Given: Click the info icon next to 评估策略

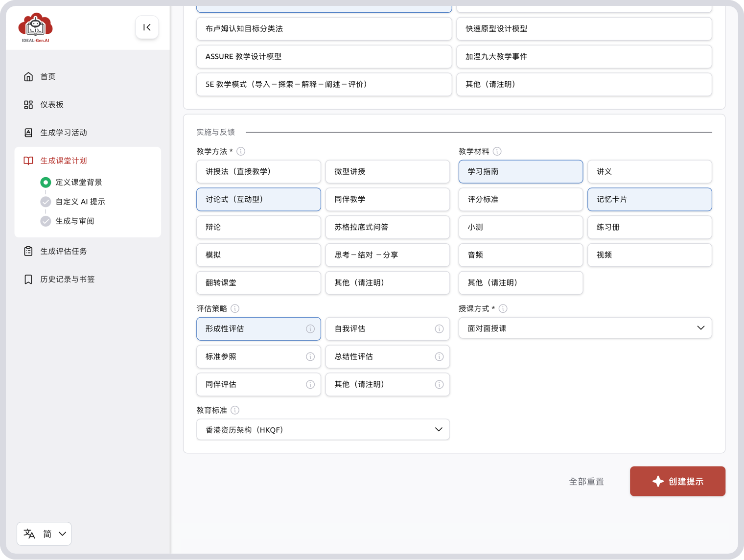Looking at the screenshot, I should point(235,308).
